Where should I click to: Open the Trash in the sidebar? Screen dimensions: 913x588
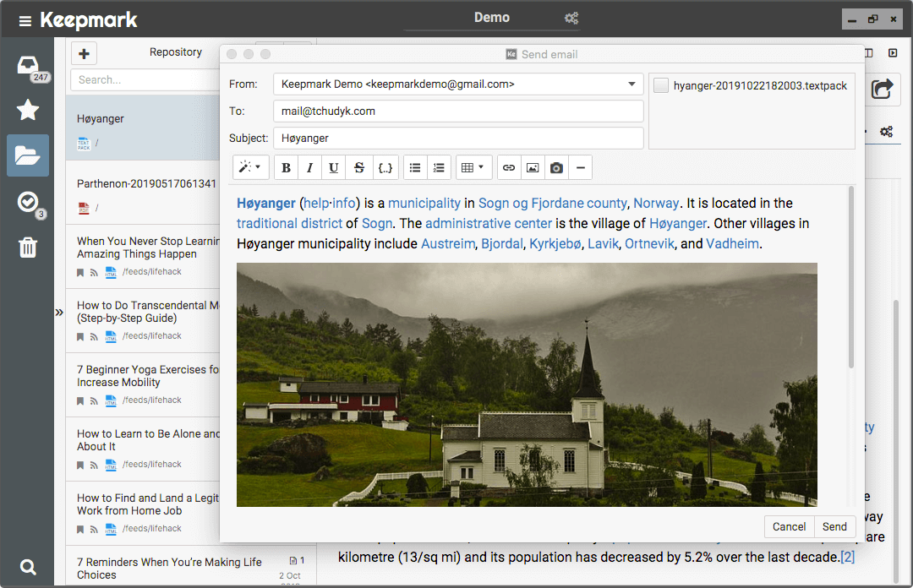coord(28,248)
